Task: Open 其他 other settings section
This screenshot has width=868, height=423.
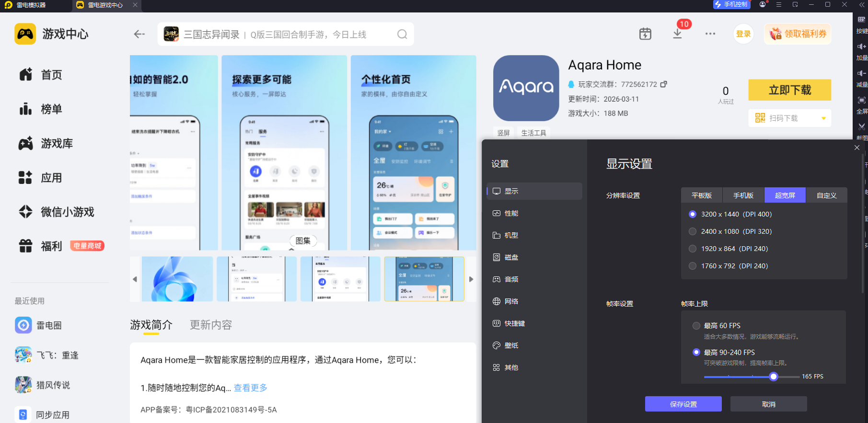Action: pyautogui.click(x=534, y=367)
